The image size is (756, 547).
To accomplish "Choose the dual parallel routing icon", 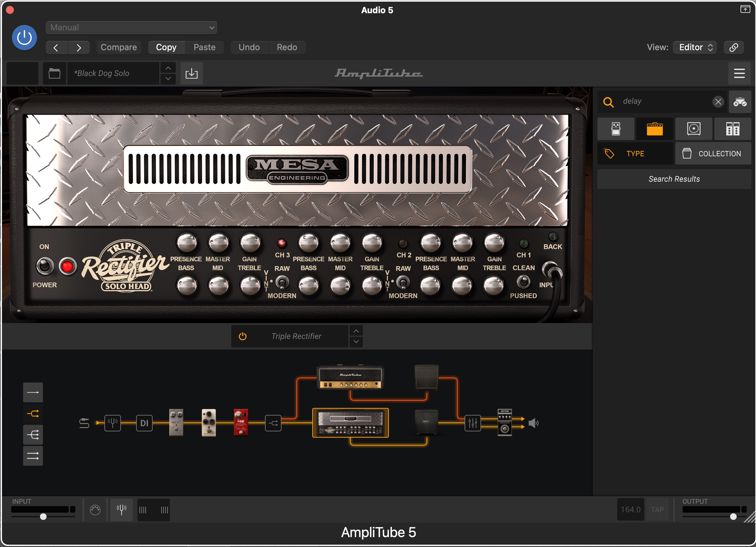I will click(33, 456).
